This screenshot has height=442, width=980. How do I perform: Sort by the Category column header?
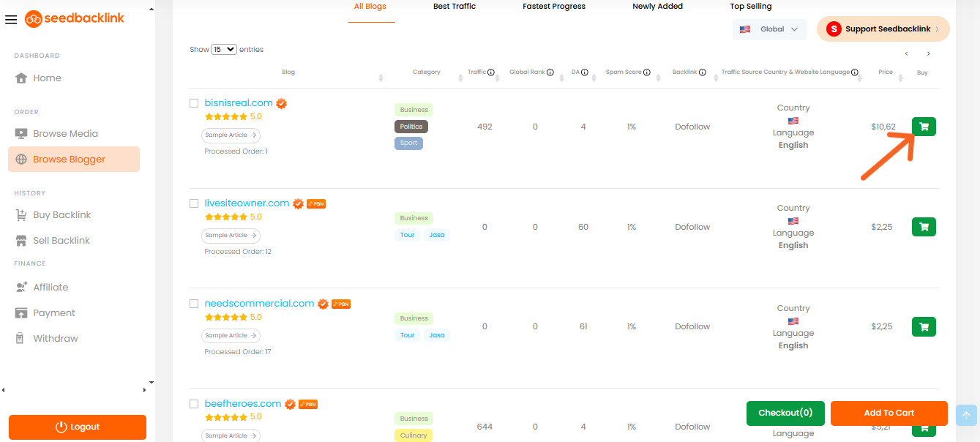pyautogui.click(x=426, y=72)
